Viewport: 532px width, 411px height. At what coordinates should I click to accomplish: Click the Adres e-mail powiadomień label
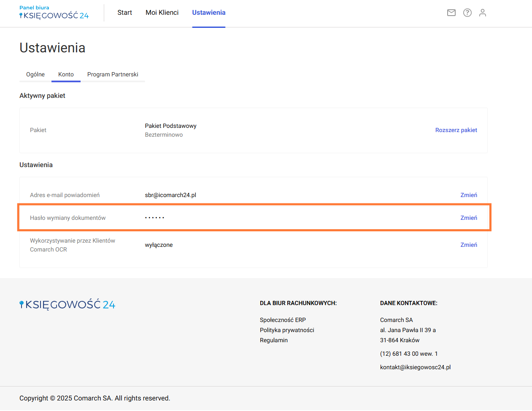(65, 195)
